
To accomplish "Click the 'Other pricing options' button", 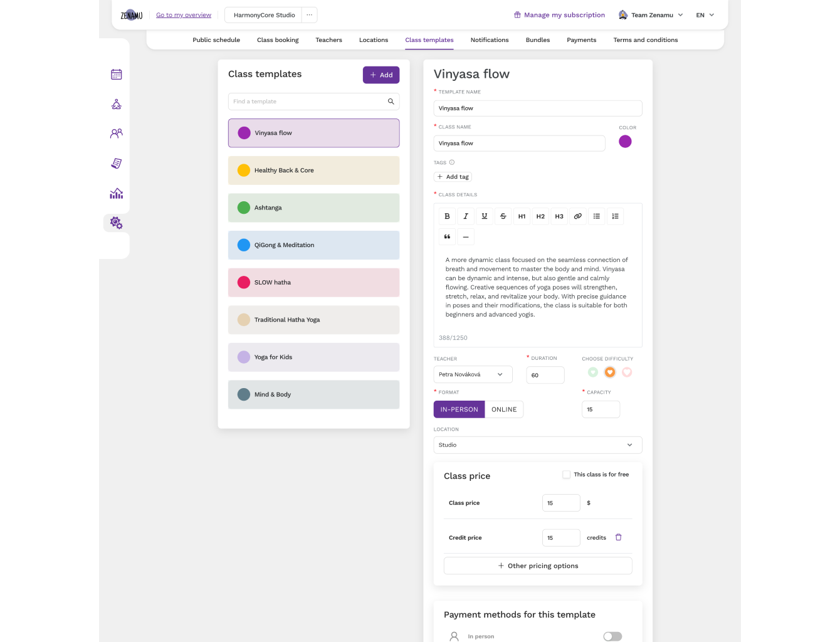I will click(x=537, y=566).
